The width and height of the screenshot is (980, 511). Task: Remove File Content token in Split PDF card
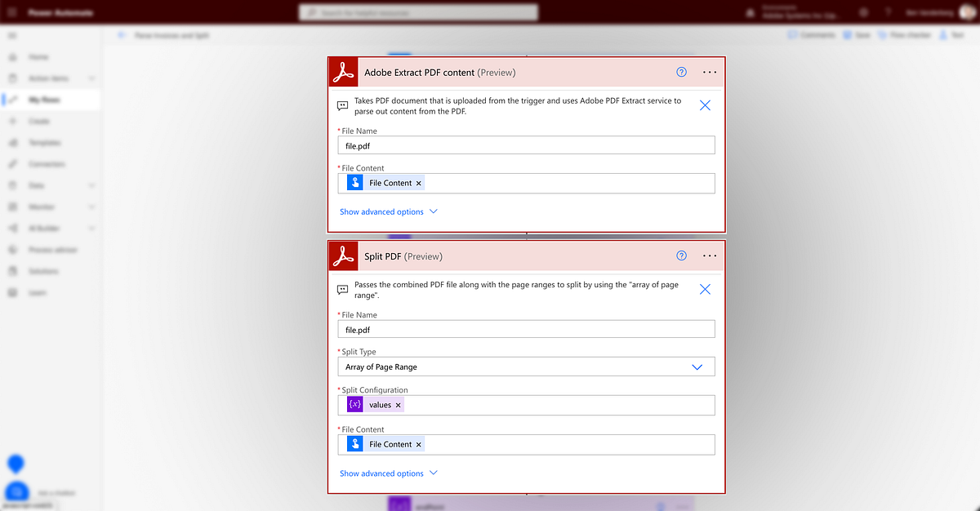point(419,445)
